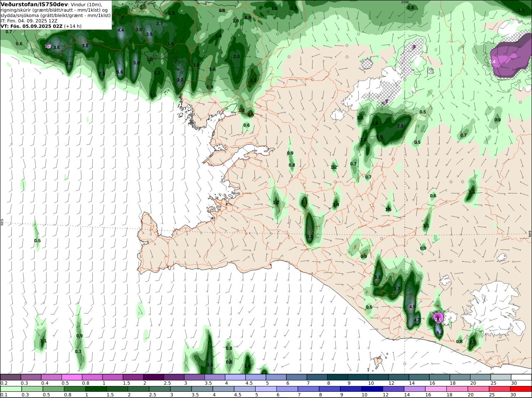Click the '0.1' label under the rain legend

click(4, 395)
